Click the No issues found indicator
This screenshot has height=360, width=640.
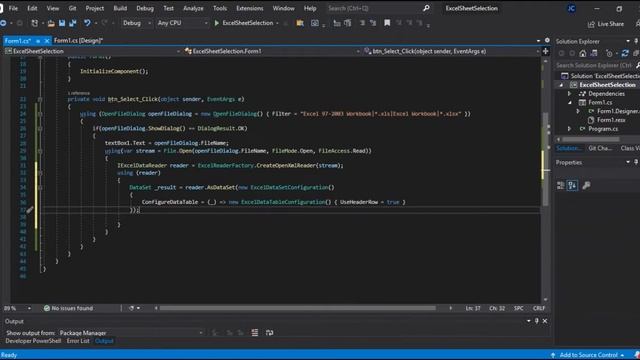pos(69,308)
